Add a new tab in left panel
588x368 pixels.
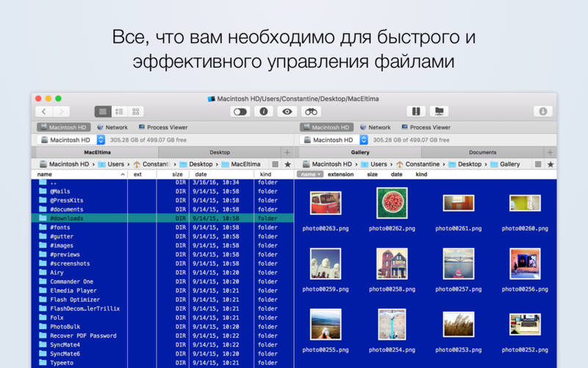pyautogui.click(x=287, y=152)
